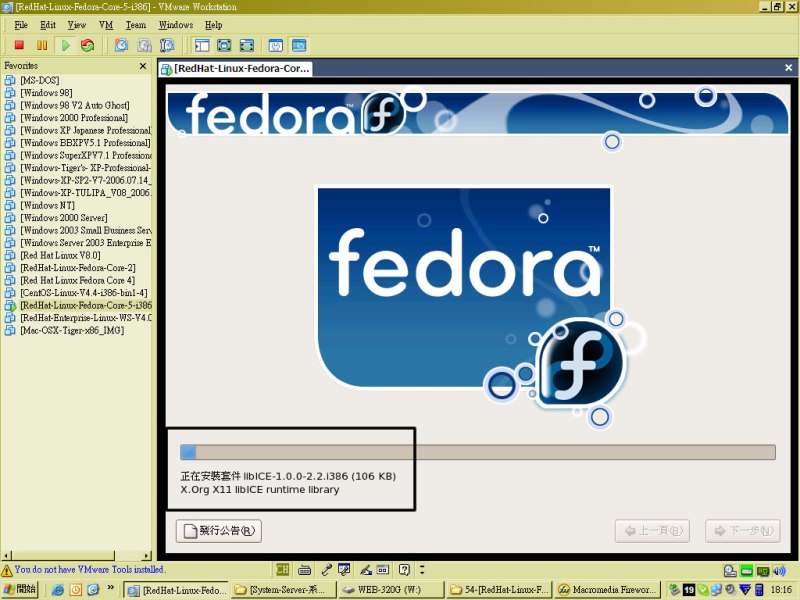Viewport: 800px width, 600px height.
Task: Select the RedHat-Linux-Fedora-Cor... VM tab
Action: click(235, 68)
